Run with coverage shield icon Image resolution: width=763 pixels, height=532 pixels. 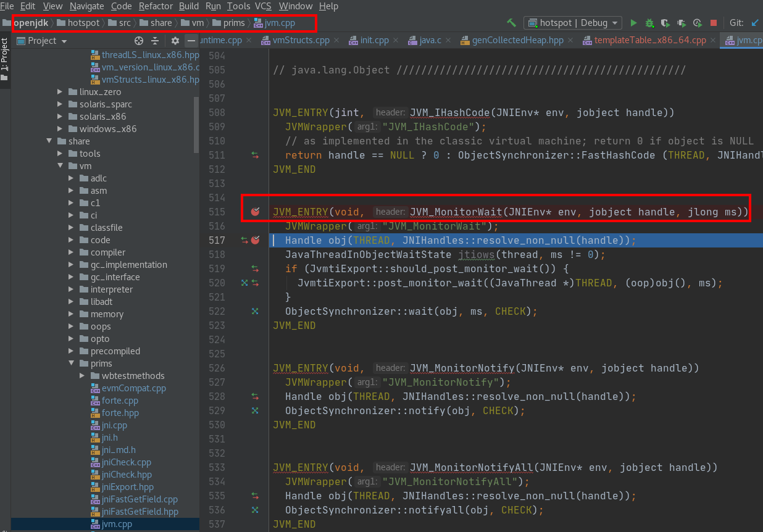click(665, 23)
